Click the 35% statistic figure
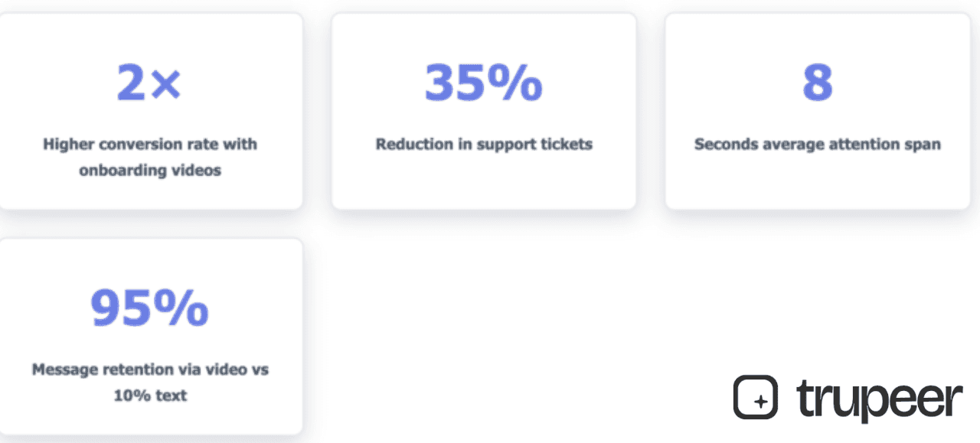 483,83
